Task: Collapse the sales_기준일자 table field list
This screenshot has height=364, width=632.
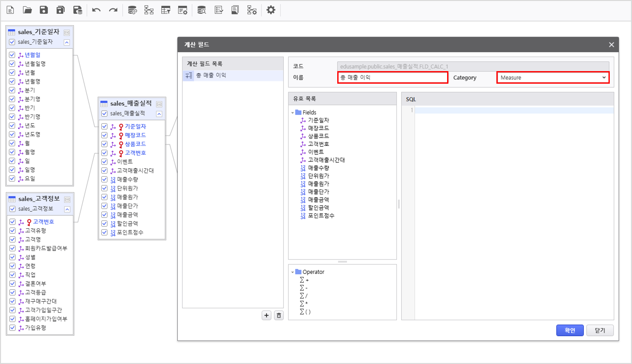Action: pyautogui.click(x=67, y=42)
